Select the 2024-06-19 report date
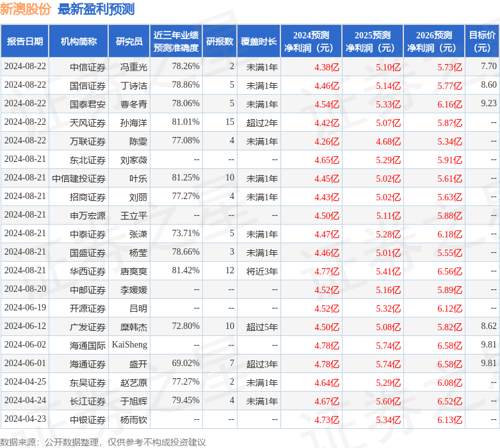Image resolution: width=500 pixels, height=448 pixels. click(x=25, y=307)
